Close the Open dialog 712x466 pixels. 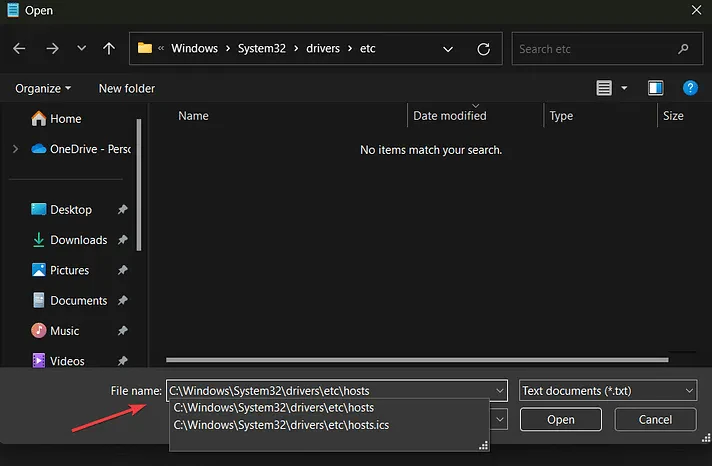[x=696, y=10]
